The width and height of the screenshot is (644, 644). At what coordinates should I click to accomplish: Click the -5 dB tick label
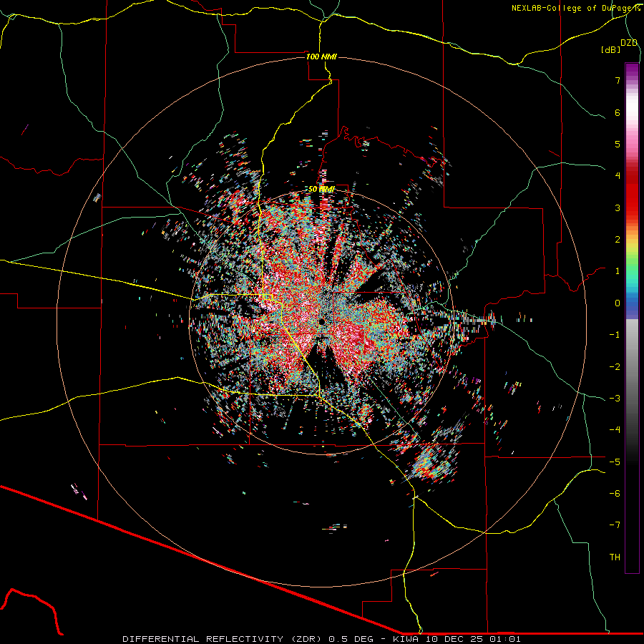coord(615,462)
